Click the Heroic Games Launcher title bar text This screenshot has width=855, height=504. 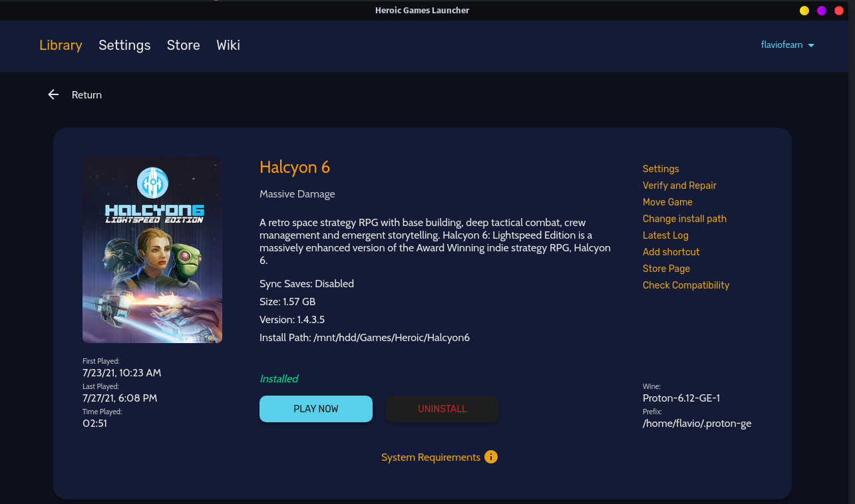pos(423,10)
